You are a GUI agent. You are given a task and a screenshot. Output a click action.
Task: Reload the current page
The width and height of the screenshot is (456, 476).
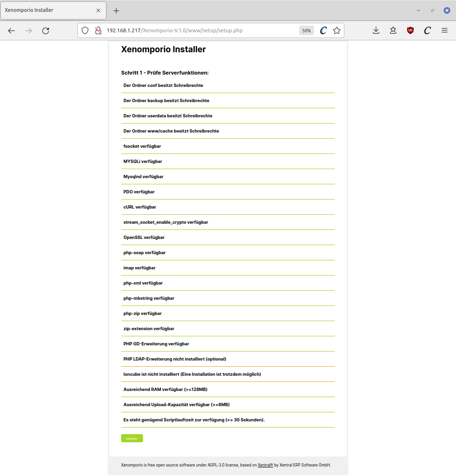(46, 30)
